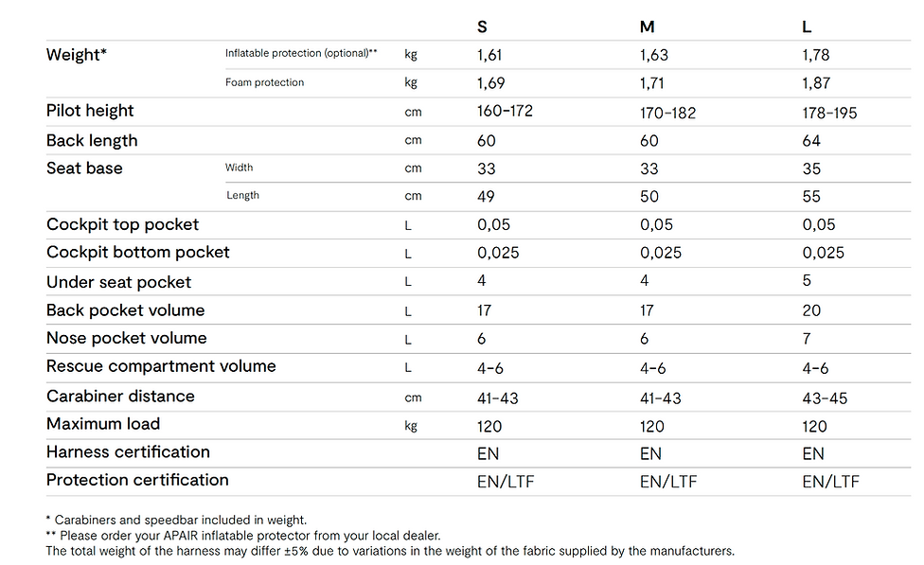Select the Under seat pocket label
Screen dimensions: 924x565
tap(118, 282)
